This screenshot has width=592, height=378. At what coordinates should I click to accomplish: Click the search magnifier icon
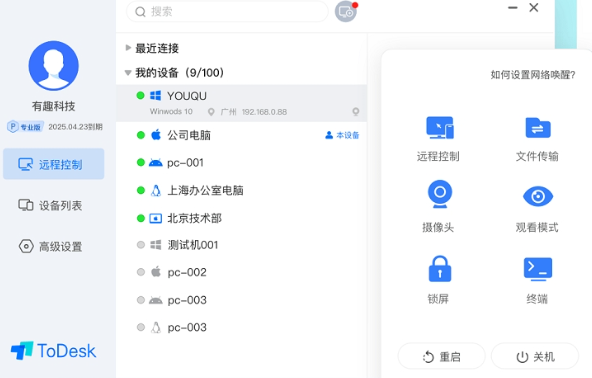[x=140, y=12]
